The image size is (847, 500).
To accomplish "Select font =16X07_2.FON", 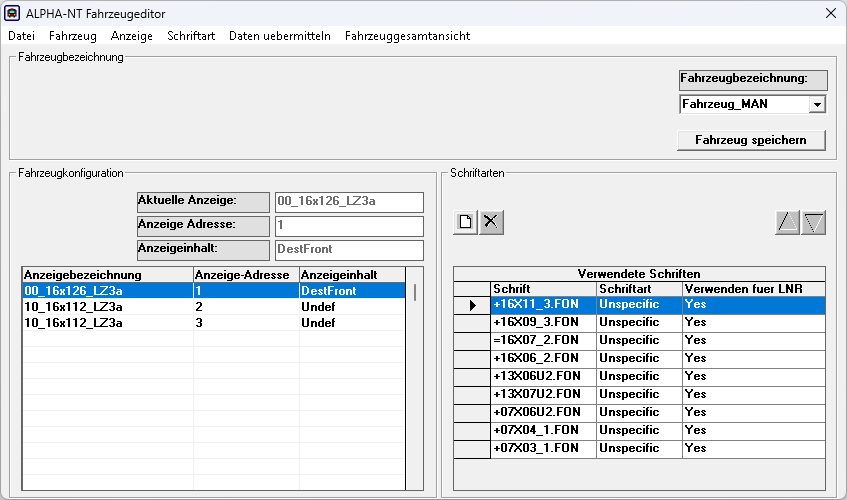I will pyautogui.click(x=543, y=340).
